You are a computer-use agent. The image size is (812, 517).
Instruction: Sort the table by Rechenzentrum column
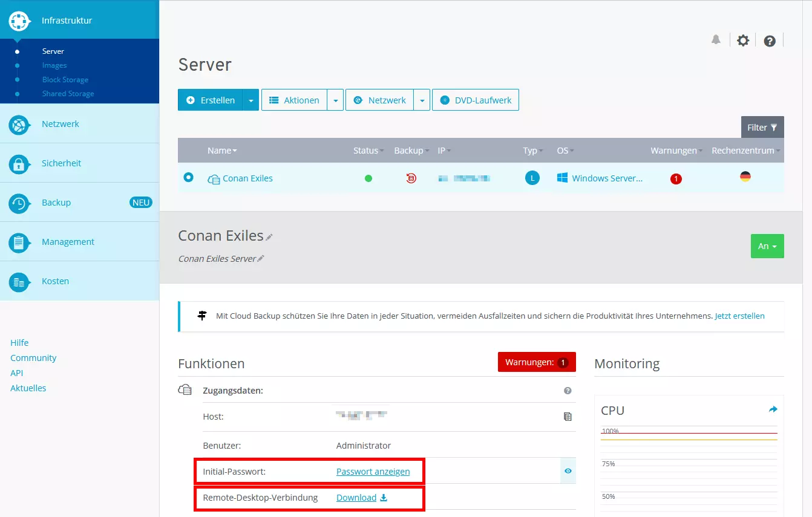746,151
